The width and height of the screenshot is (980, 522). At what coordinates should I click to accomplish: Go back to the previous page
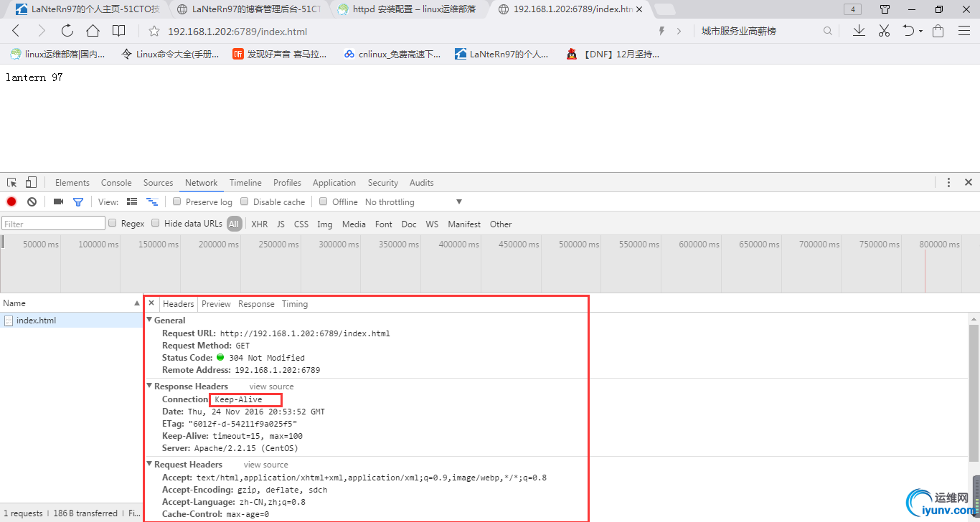16,31
